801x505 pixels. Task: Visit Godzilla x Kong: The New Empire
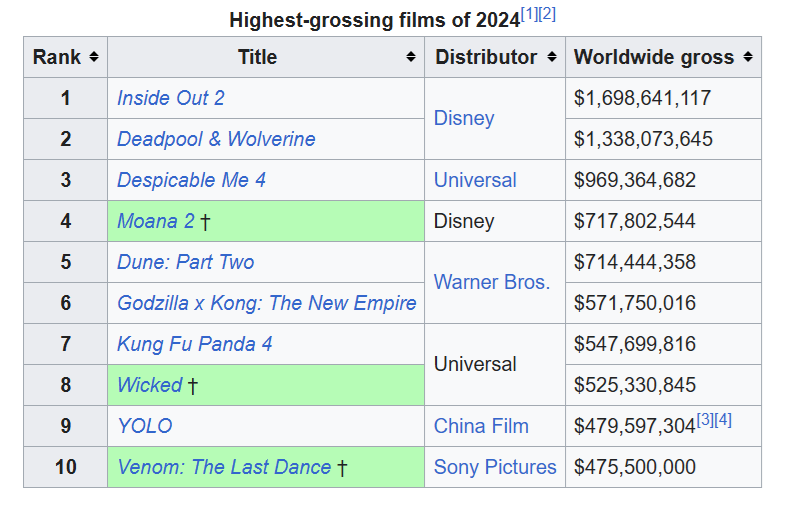266,303
